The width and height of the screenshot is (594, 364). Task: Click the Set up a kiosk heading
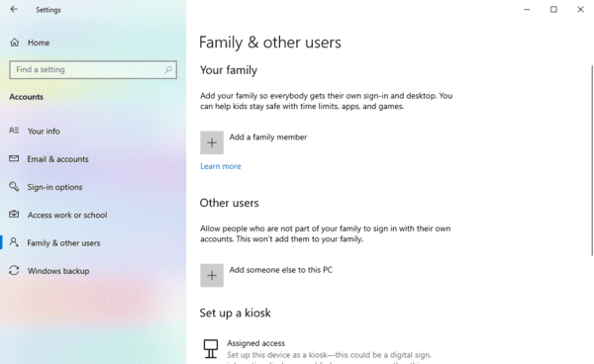(x=235, y=313)
